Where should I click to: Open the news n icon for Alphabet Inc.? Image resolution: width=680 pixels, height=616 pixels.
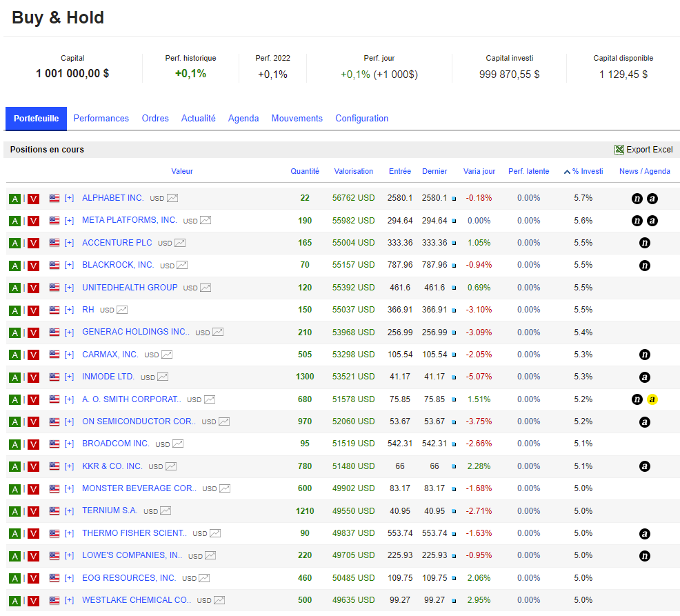637,199
